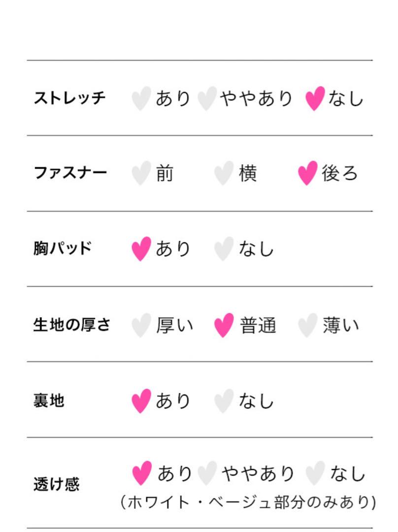Choose the gray heart beside ファスナー 横
This screenshot has height=532, width=398.
coord(224,173)
